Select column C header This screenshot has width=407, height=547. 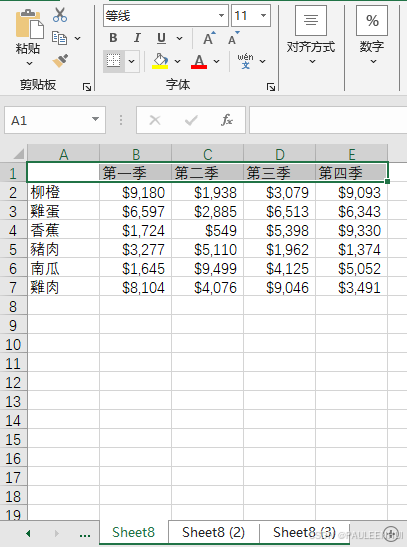point(208,154)
